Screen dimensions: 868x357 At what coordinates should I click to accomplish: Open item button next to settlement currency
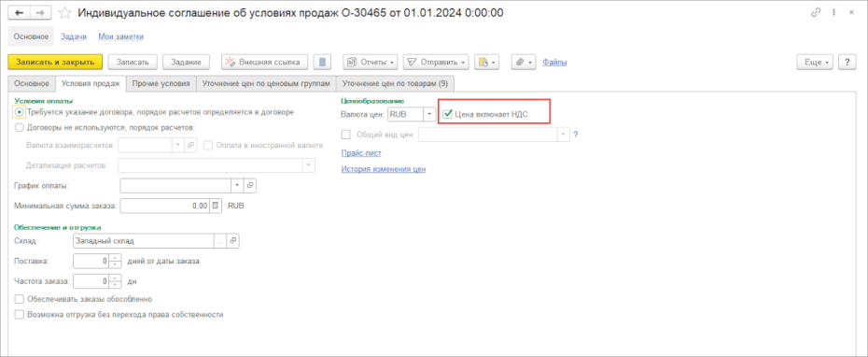(191, 145)
